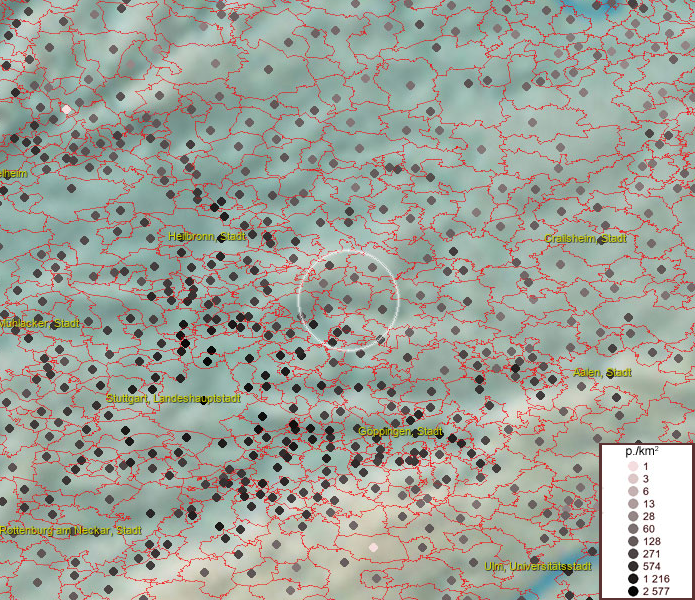695x600 pixels.
Task: Click the pale pink point north-west of Ulm
Action: tap(374, 547)
